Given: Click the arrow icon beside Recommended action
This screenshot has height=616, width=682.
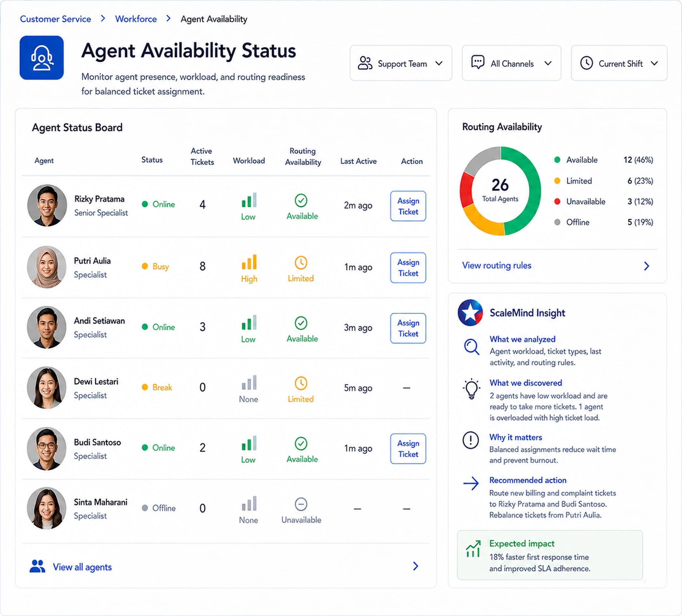Looking at the screenshot, I should click(471, 483).
